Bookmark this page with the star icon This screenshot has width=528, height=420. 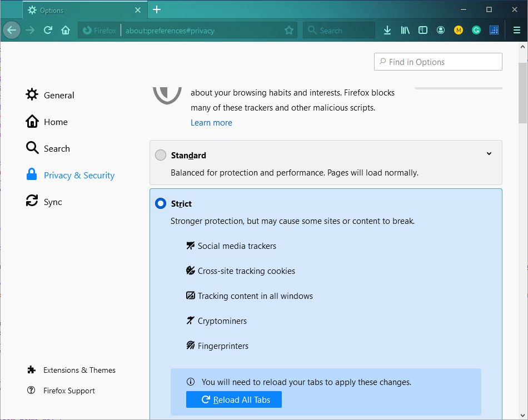(x=289, y=31)
